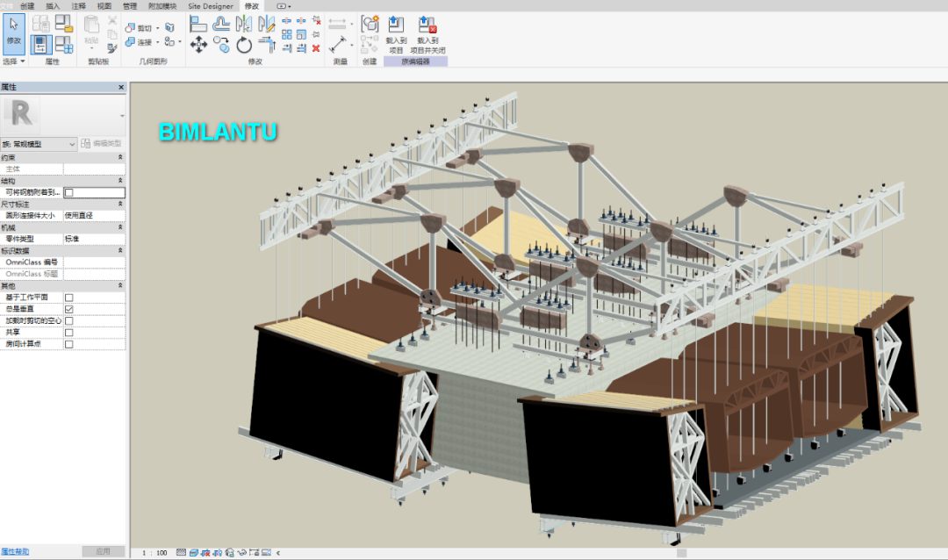This screenshot has width=948, height=560.
Task: Click the Scale tool icon
Action: [301, 34]
